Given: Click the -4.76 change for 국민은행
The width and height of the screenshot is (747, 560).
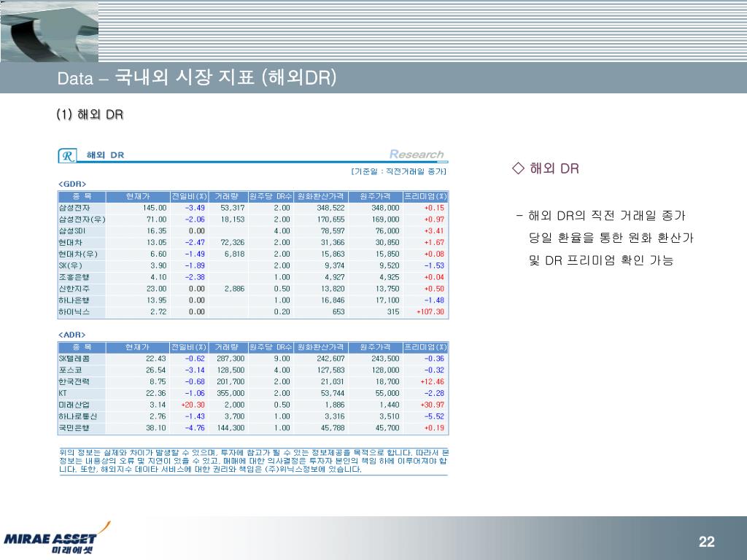Looking at the screenshot, I should pos(195,428).
